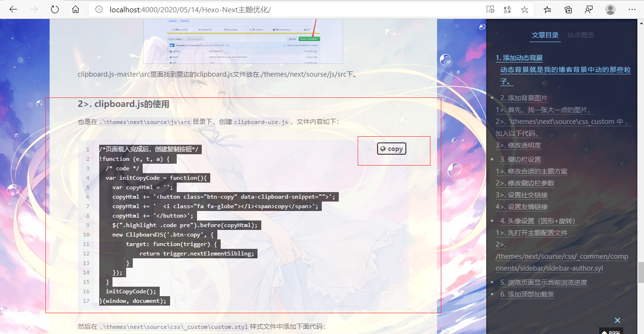Click the heading 2>. clipboard.js的使用
The width and height of the screenshot is (644, 334).
[123, 104]
